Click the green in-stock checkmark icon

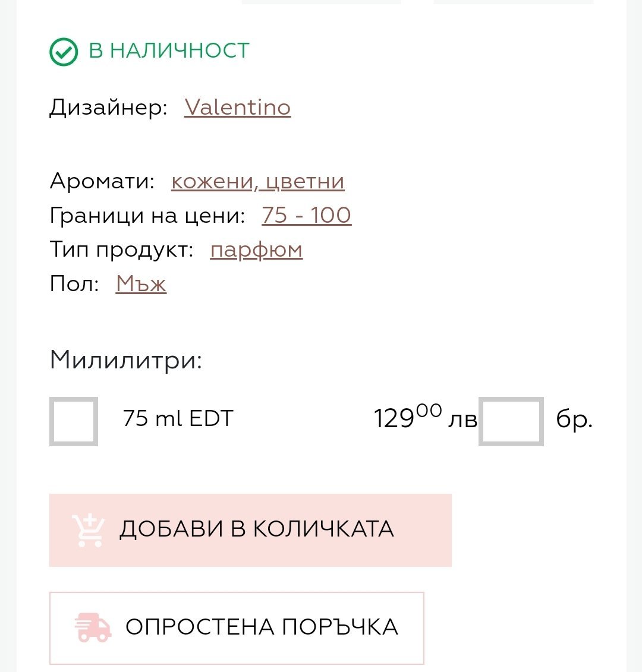pyautogui.click(x=63, y=52)
